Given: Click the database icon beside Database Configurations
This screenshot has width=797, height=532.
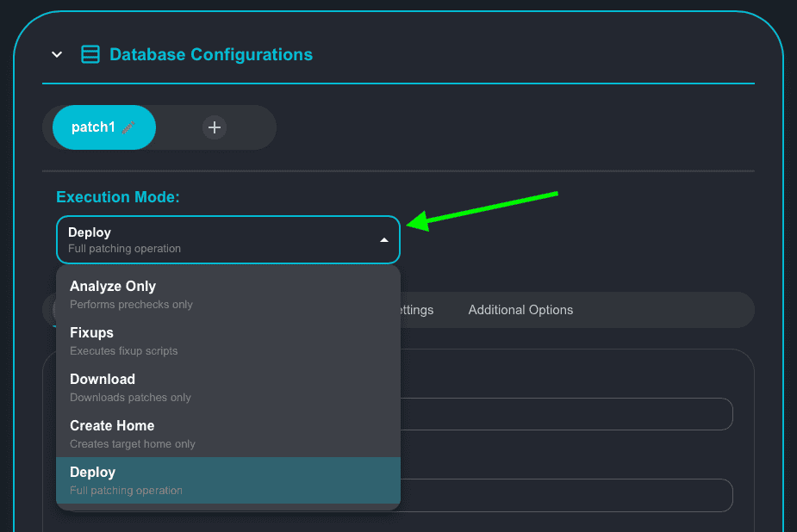Looking at the screenshot, I should (x=90, y=54).
